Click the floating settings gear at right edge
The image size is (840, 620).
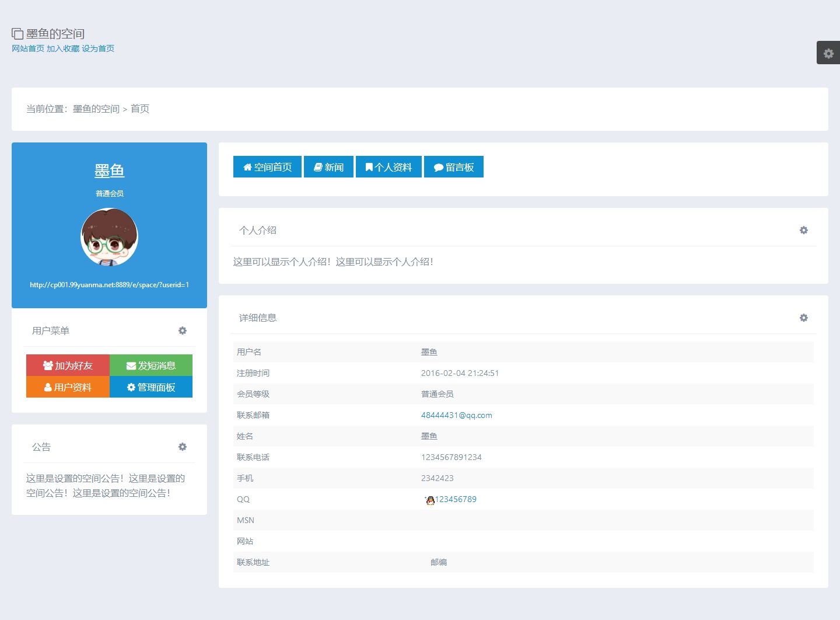[828, 53]
